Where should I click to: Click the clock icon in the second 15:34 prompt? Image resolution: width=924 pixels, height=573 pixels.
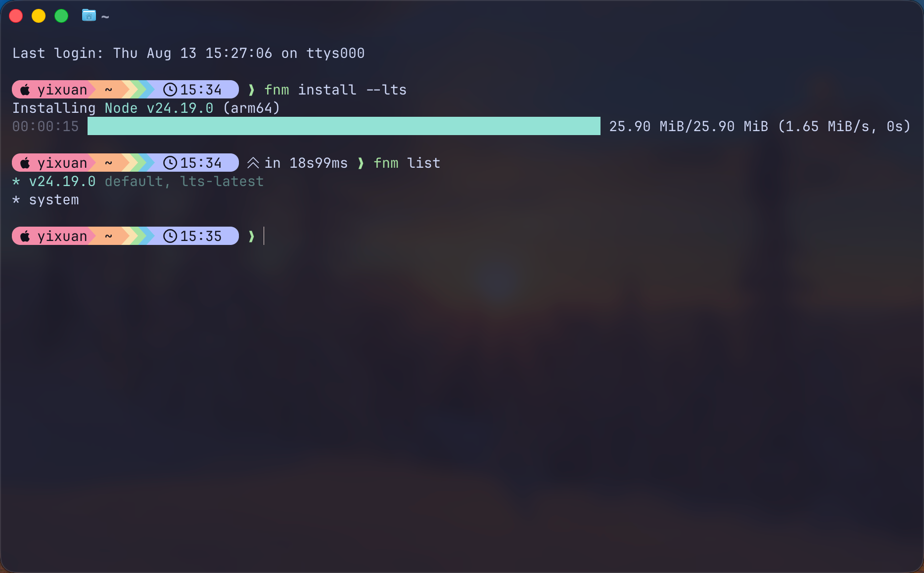point(170,163)
